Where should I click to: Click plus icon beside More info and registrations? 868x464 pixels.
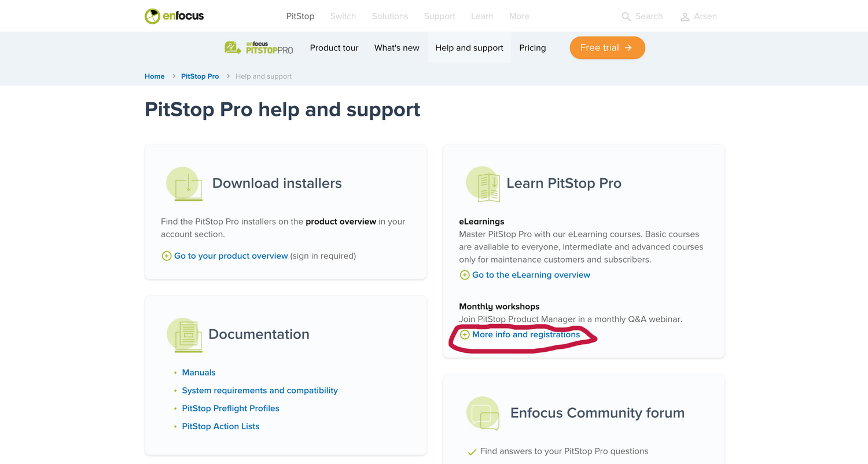coord(465,334)
